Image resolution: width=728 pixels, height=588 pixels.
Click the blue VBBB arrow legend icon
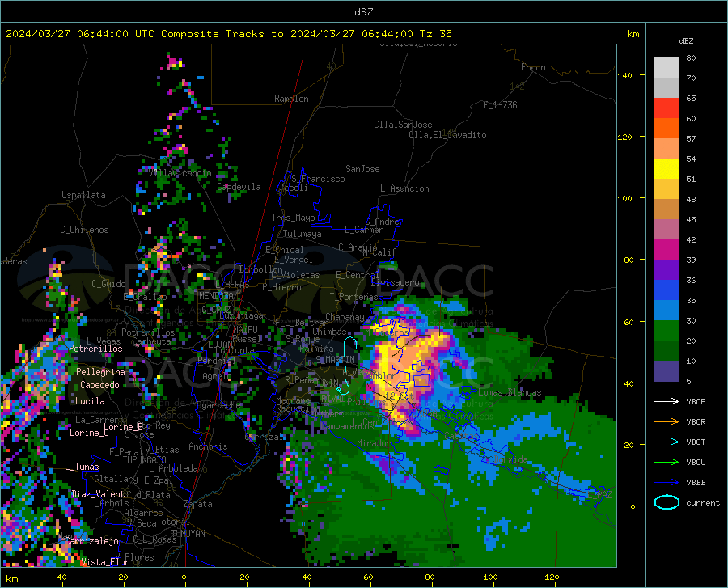667,483
